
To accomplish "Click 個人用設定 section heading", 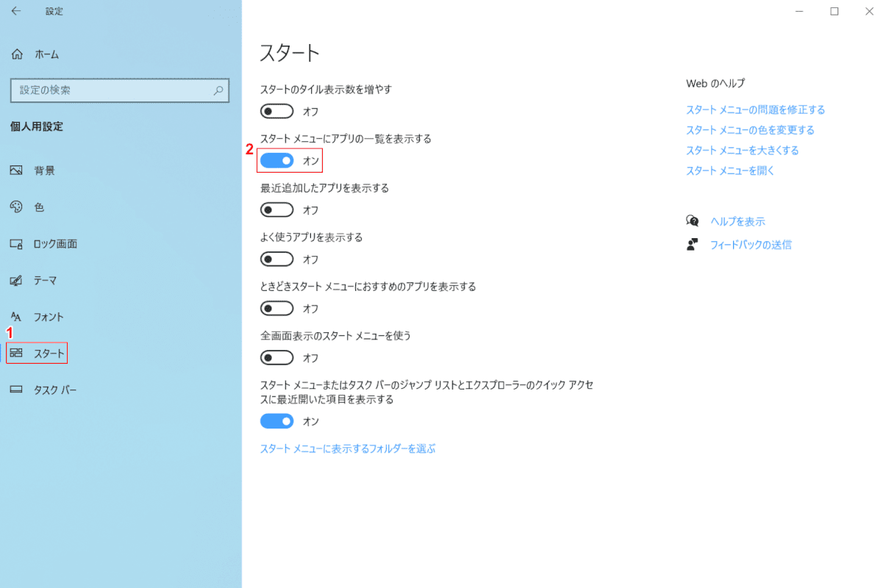I will (x=37, y=126).
